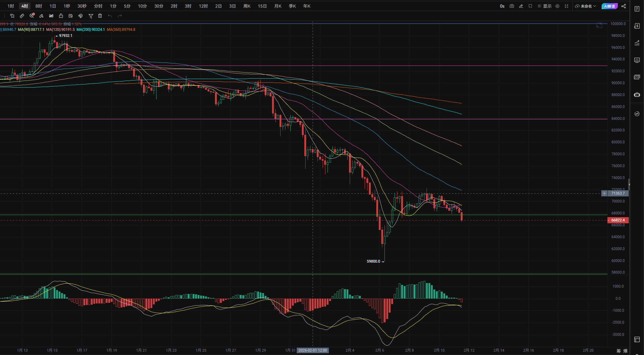This screenshot has height=355, width=644.
Task: Select the ruler measurement tool
Action: (22, 16)
